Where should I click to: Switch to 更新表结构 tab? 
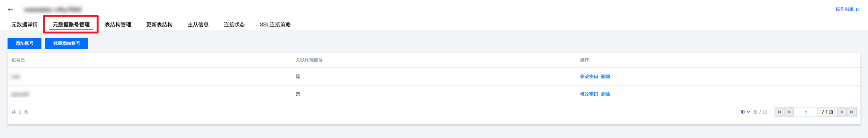(x=159, y=25)
